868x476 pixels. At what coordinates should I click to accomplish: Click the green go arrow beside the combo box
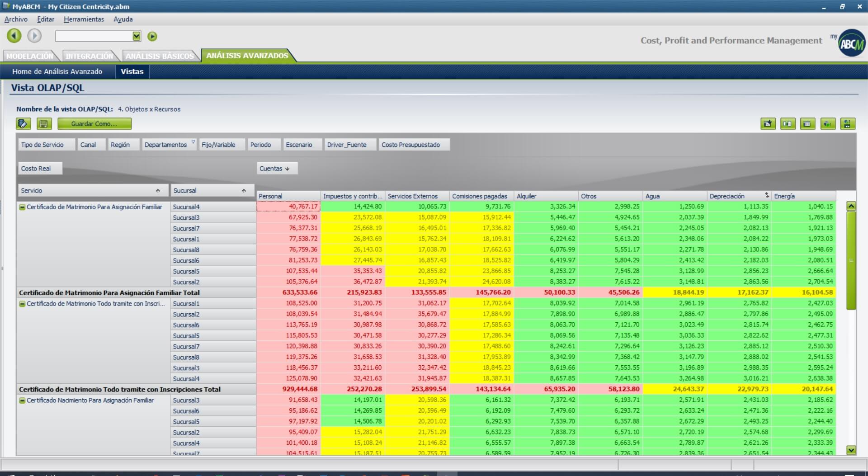click(x=152, y=36)
